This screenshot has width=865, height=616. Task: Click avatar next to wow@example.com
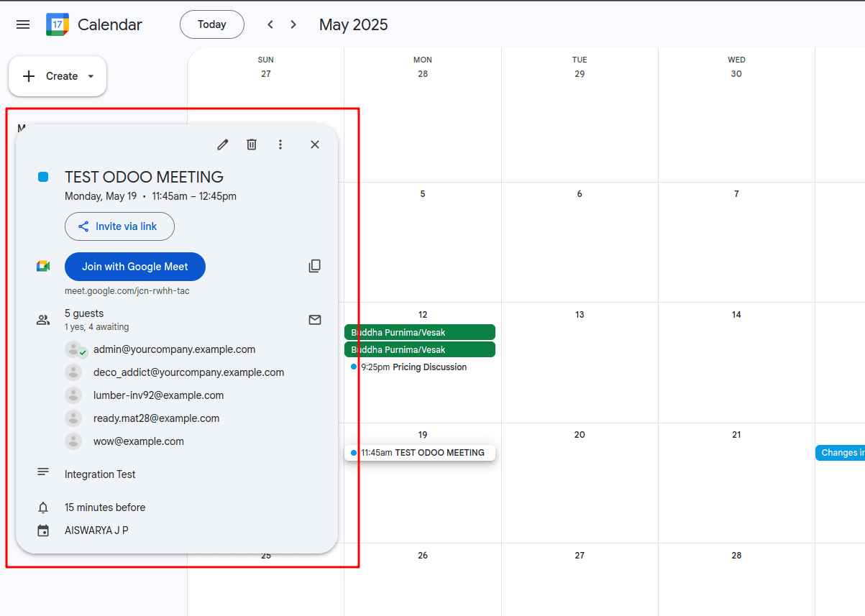coord(73,441)
